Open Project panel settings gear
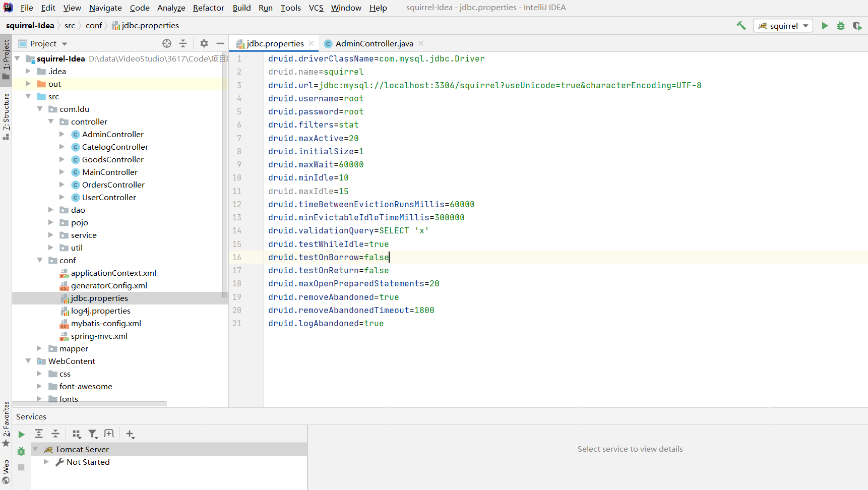Screen dimensions: 868x490 204,43
